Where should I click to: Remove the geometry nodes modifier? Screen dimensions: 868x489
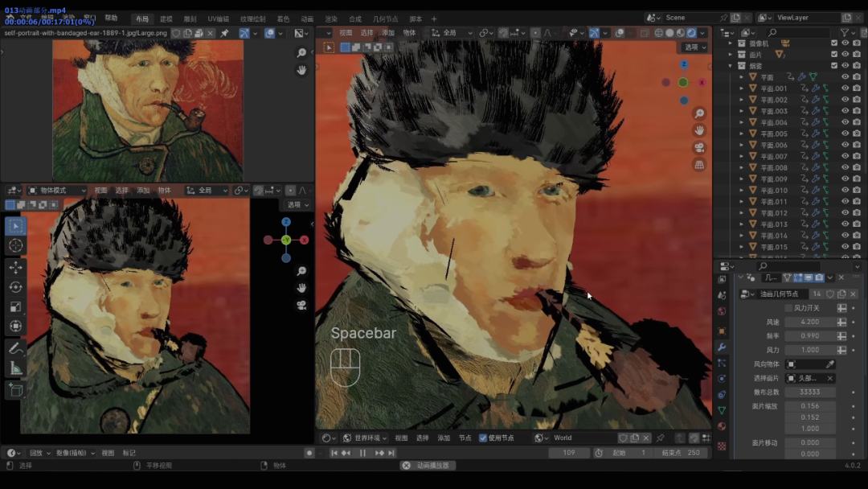click(x=841, y=277)
